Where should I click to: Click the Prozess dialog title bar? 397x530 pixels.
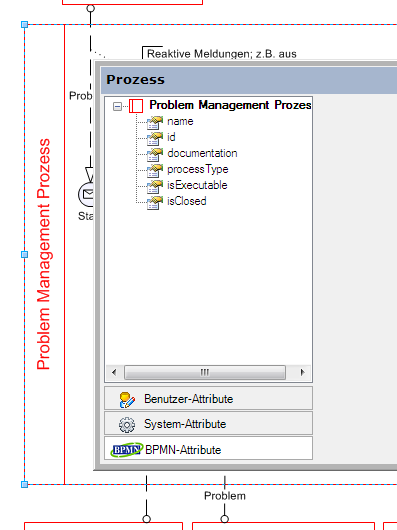[249, 80]
